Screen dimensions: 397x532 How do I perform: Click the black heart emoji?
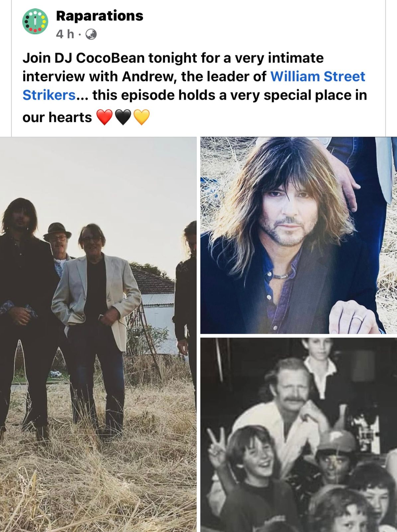tap(123, 117)
